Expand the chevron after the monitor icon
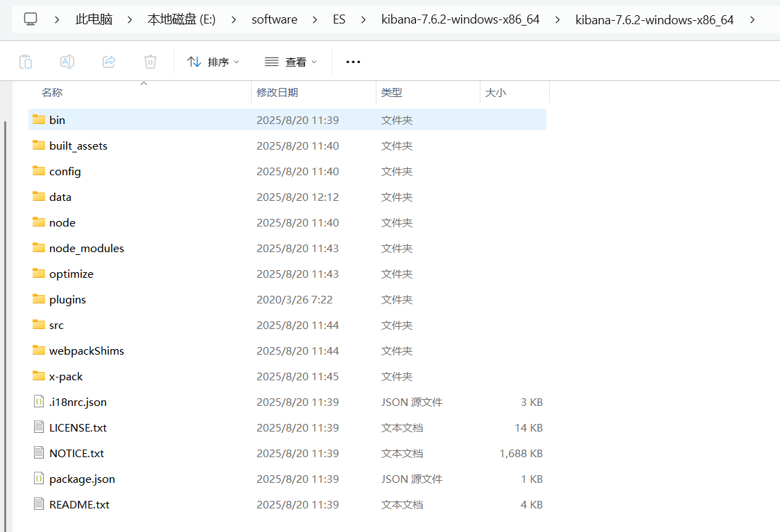The height and width of the screenshot is (532, 780). coord(57,20)
